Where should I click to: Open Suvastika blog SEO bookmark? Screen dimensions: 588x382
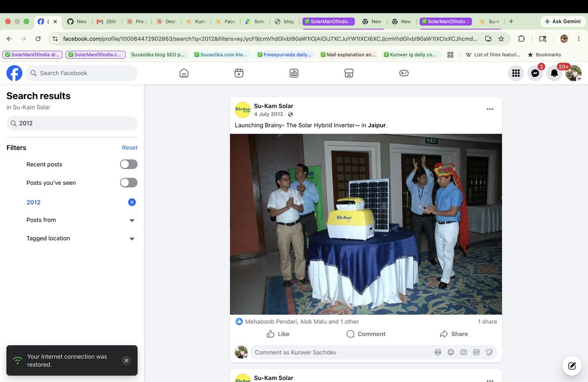158,54
